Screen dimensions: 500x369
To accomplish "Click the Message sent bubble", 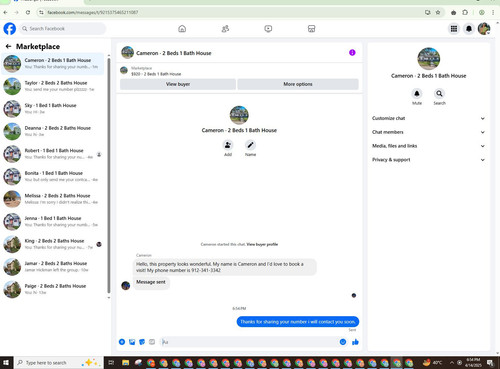I will pos(151,282).
